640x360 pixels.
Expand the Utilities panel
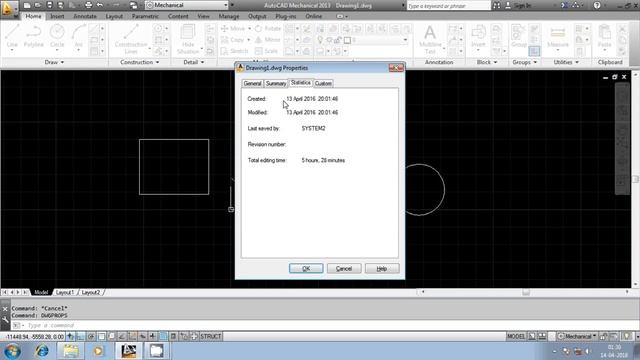566,62
